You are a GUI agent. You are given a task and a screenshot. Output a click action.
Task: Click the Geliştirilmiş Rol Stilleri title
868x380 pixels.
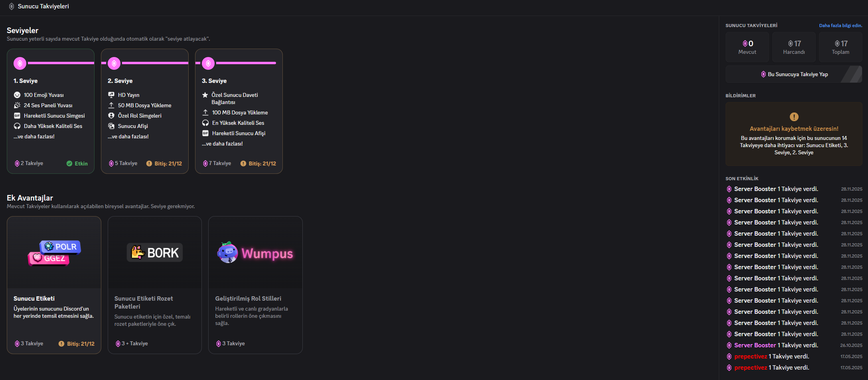pyautogui.click(x=248, y=299)
